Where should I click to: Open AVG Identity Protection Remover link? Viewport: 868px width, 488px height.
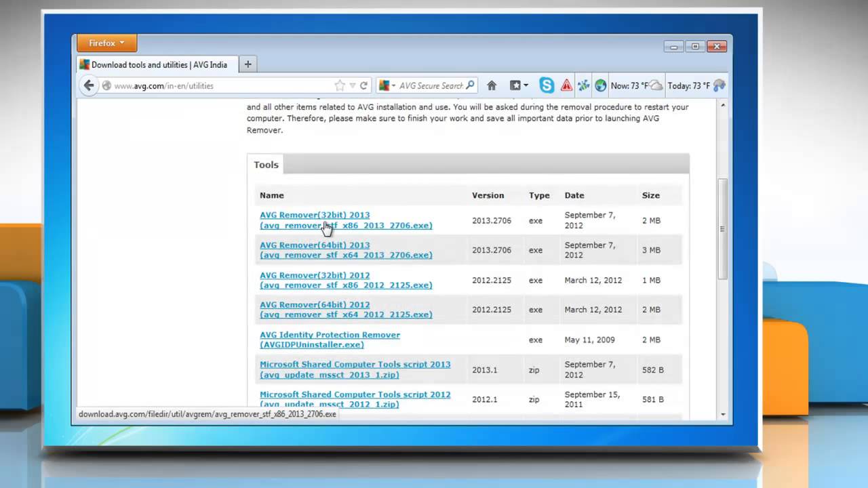point(330,340)
